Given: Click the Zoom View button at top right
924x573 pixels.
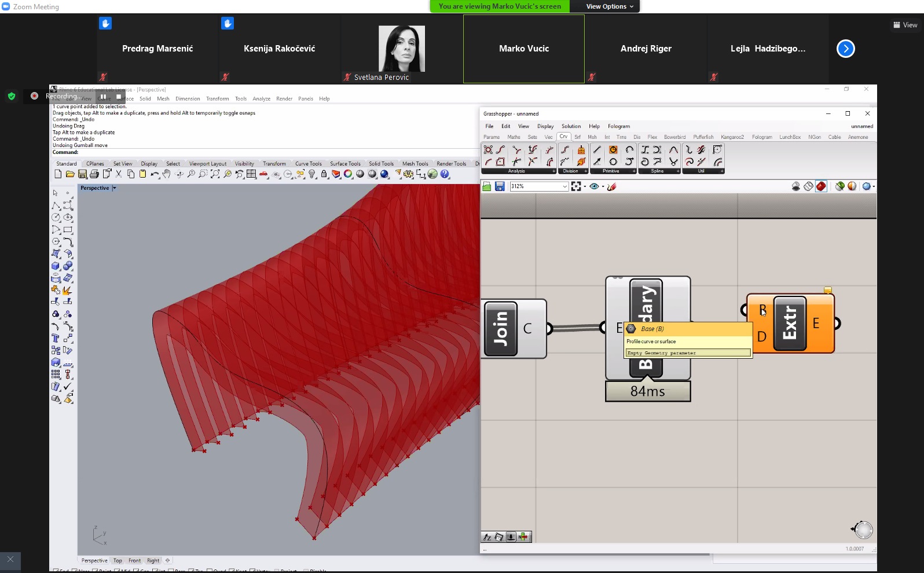Looking at the screenshot, I should 905,25.
